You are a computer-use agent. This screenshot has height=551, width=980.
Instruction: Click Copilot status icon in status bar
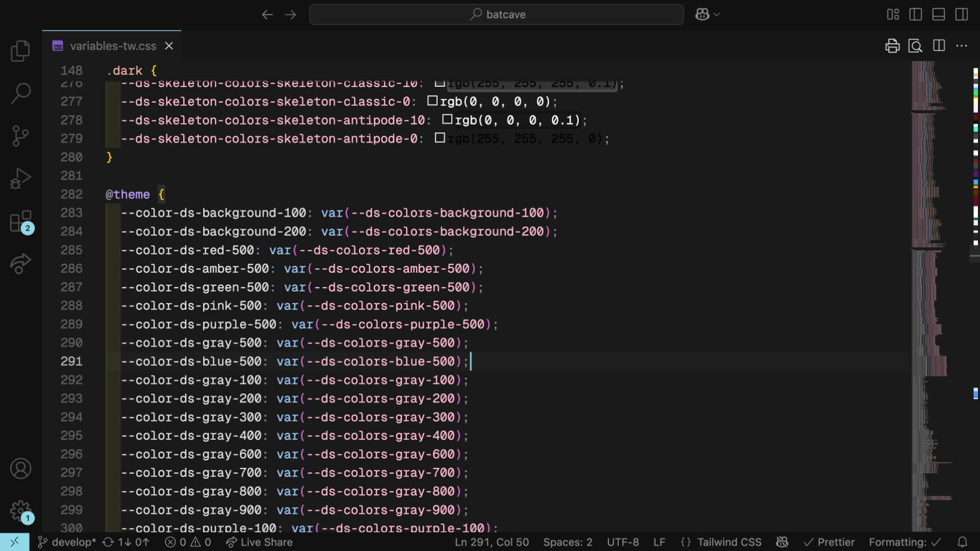click(x=782, y=542)
